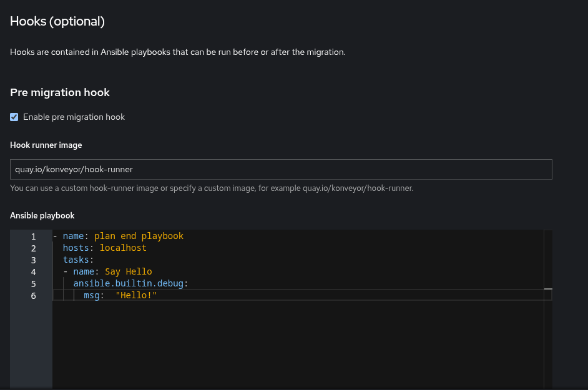Click line number 6 in editor gutter

(34, 296)
